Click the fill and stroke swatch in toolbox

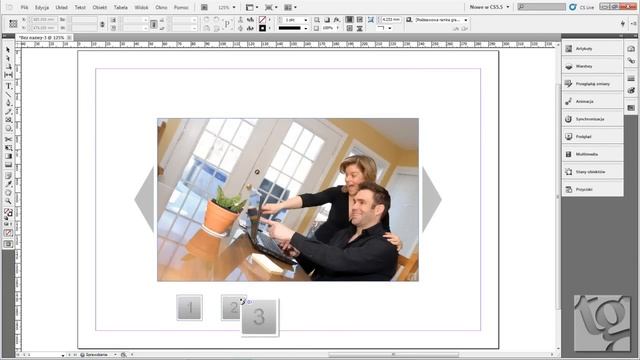[8, 213]
